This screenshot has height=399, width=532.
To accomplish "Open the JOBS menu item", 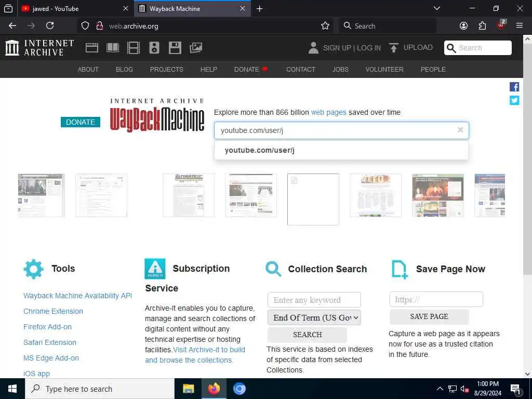I will 340,69.
